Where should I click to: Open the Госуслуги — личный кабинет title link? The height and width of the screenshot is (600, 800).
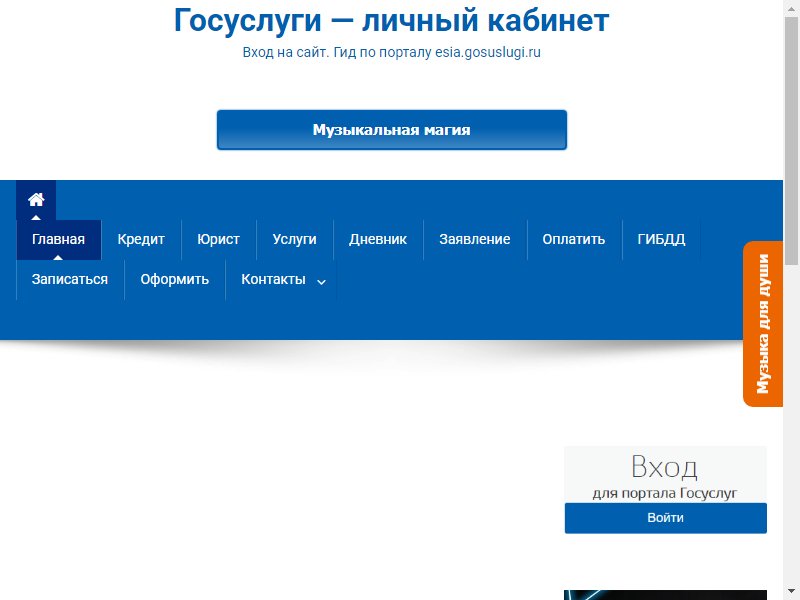pos(392,20)
